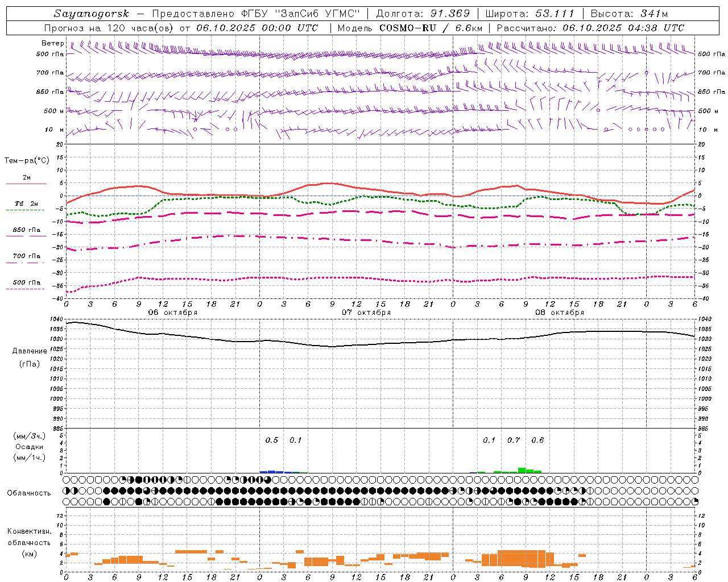The width and height of the screenshot is (728, 582).
Task: Click '850 гПа' temperature legend label
Action: 27,230
